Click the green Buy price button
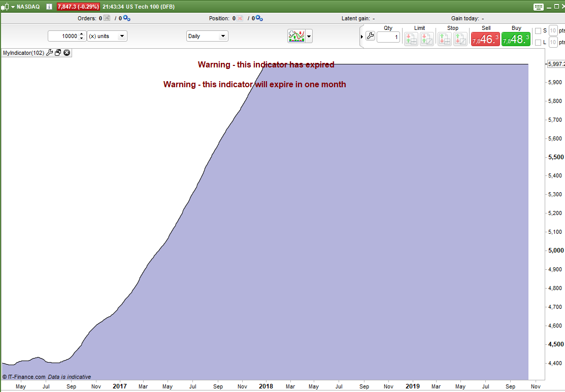Screen dimensions: 565x392 [516, 39]
